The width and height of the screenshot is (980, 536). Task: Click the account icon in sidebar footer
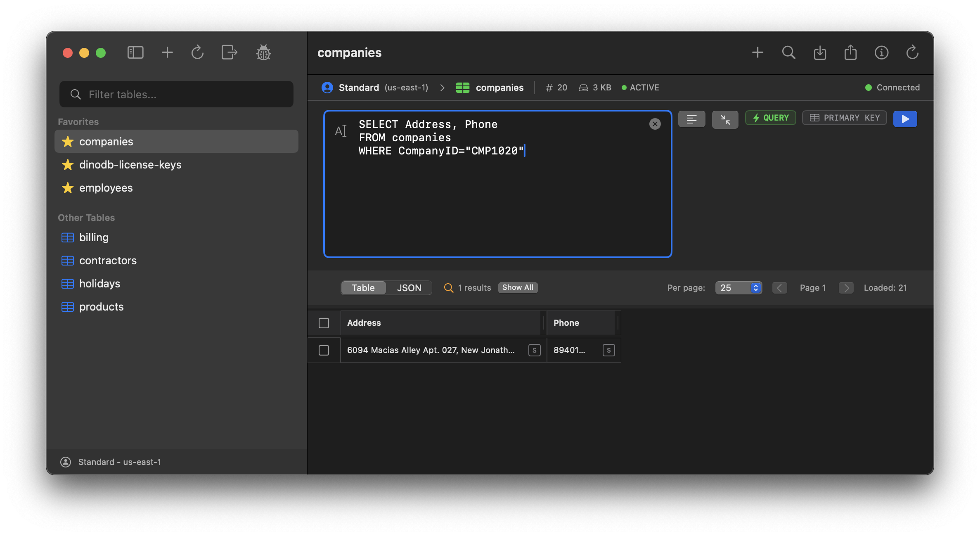[x=66, y=462]
